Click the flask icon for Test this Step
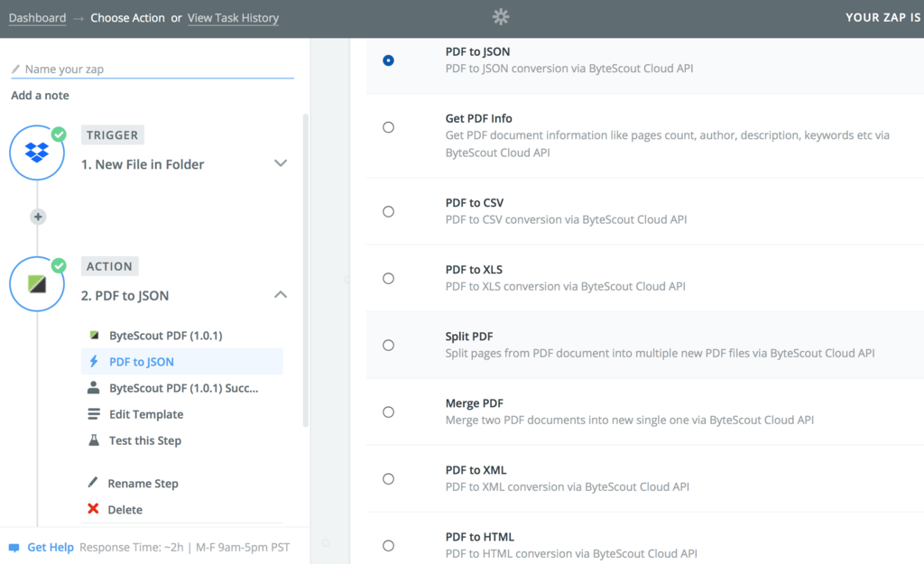Screen dimensions: 924x564 [94, 440]
